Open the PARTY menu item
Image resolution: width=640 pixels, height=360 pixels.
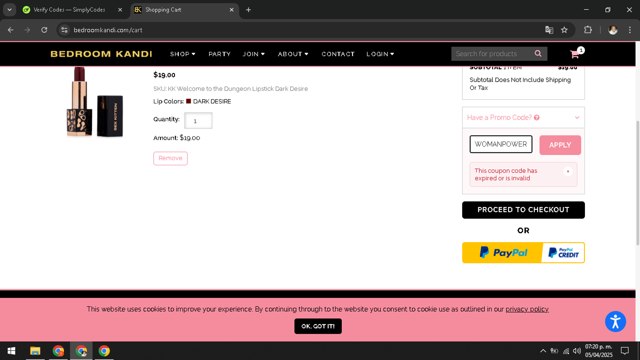point(220,54)
